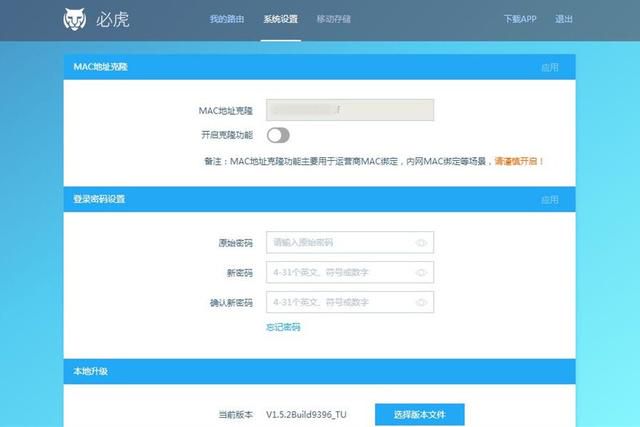Click the MAC地址克隆 address field
The width and height of the screenshot is (640, 427).
(350, 110)
